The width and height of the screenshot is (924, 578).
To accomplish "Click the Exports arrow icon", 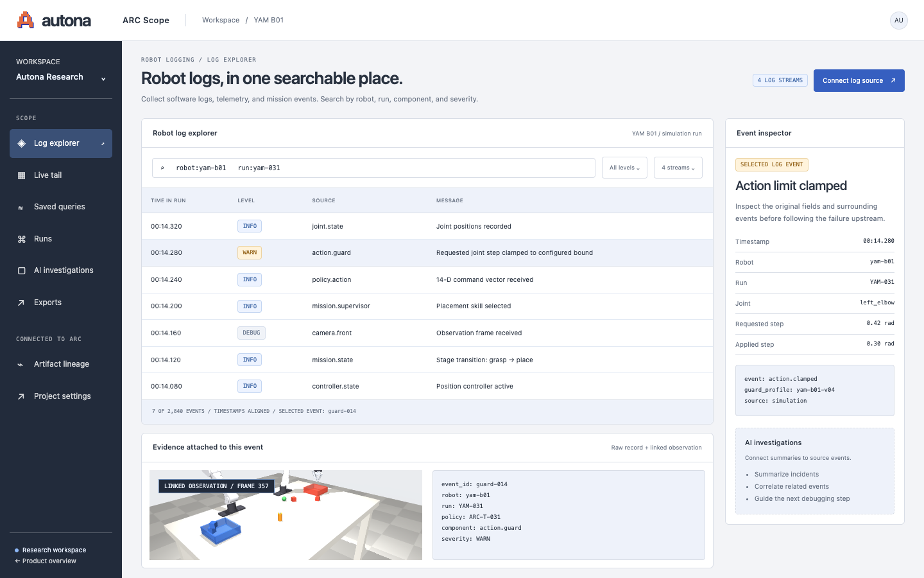I will click(x=21, y=302).
